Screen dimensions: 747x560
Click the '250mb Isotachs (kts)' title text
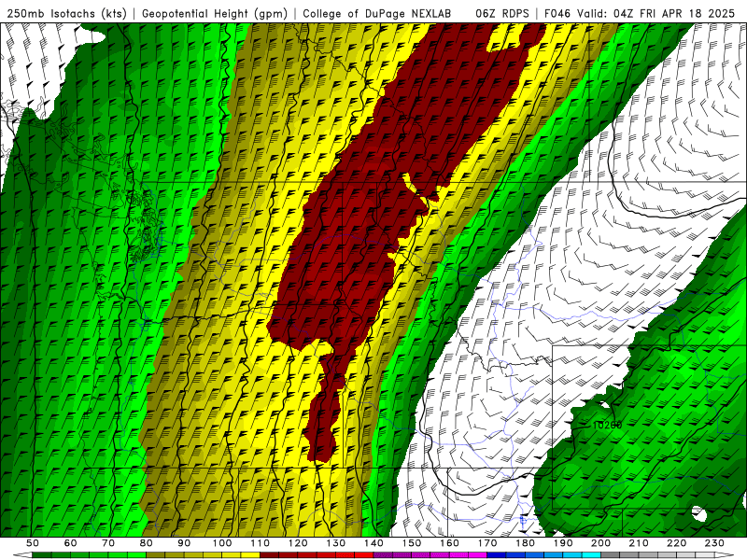(x=66, y=13)
